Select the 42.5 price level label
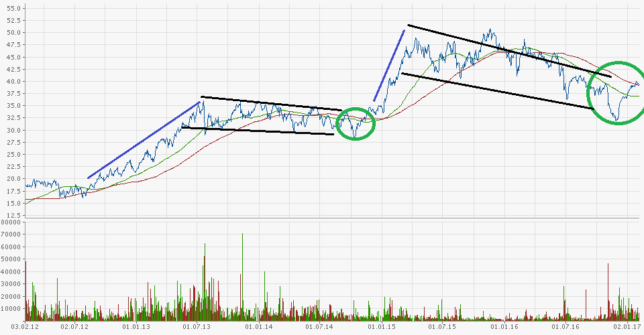This screenshot has width=644, height=335. 14,69
